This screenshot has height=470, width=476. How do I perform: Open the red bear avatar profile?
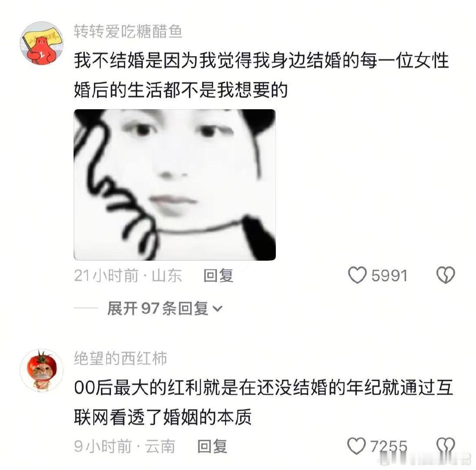[x=42, y=43]
